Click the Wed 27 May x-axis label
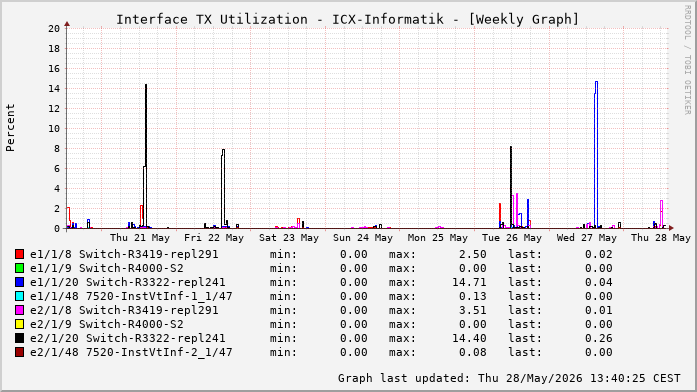The width and height of the screenshot is (697, 392). (x=587, y=238)
